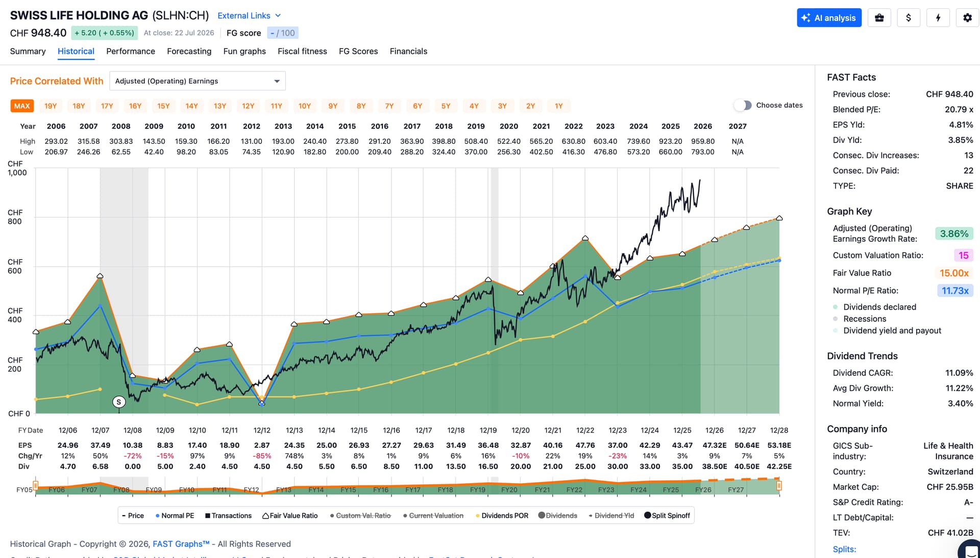Switch to Fiscal fitness tab
Screen dimensions: 980x558
click(302, 52)
